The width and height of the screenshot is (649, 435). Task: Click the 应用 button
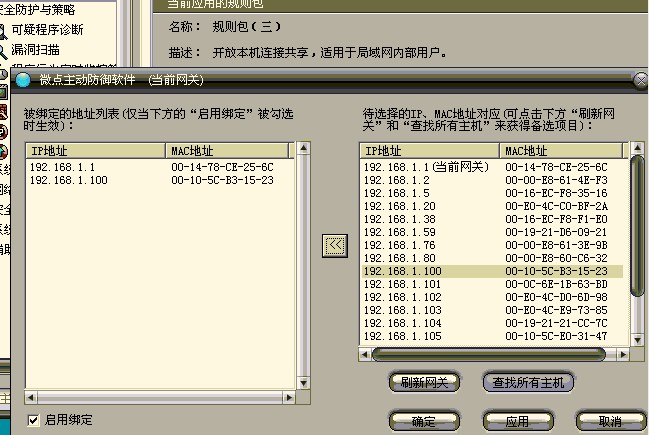[x=518, y=421]
